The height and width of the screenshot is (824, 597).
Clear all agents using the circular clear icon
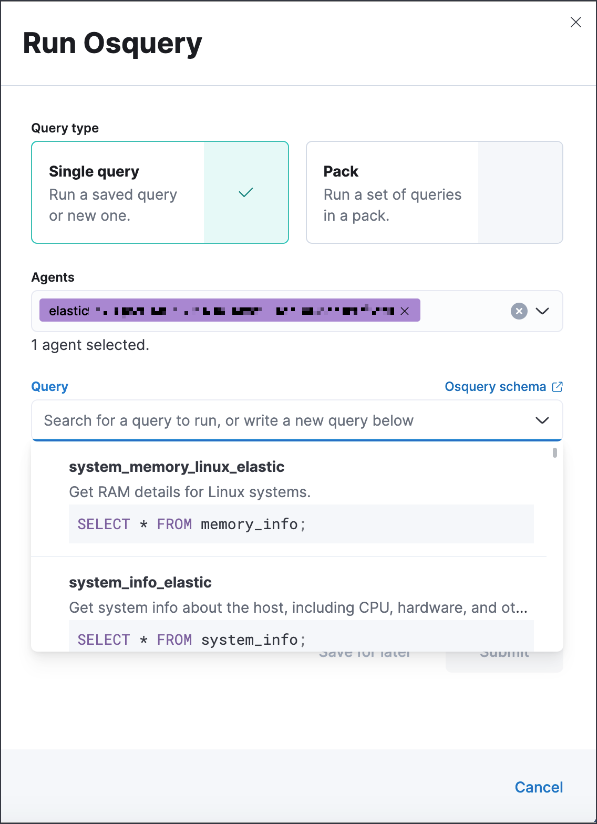point(518,310)
